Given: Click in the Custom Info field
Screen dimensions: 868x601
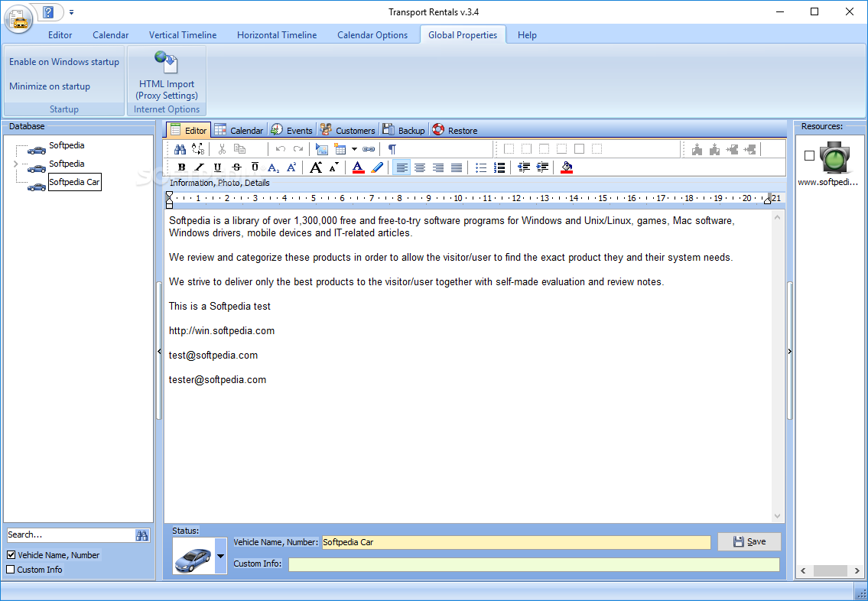Looking at the screenshot, I should [534, 564].
